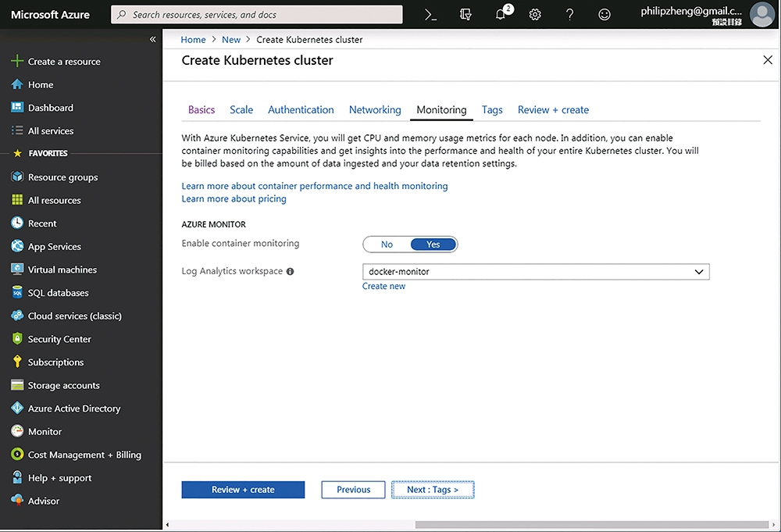Screen dimensions: 781x532
Task: Click the Log Analytics workspace info icon
Action: pos(290,272)
